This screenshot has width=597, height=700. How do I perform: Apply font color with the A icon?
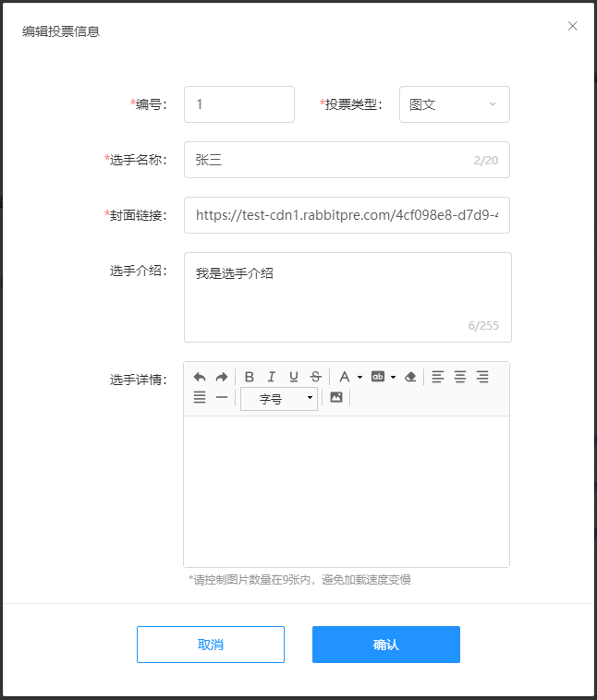[x=344, y=377]
